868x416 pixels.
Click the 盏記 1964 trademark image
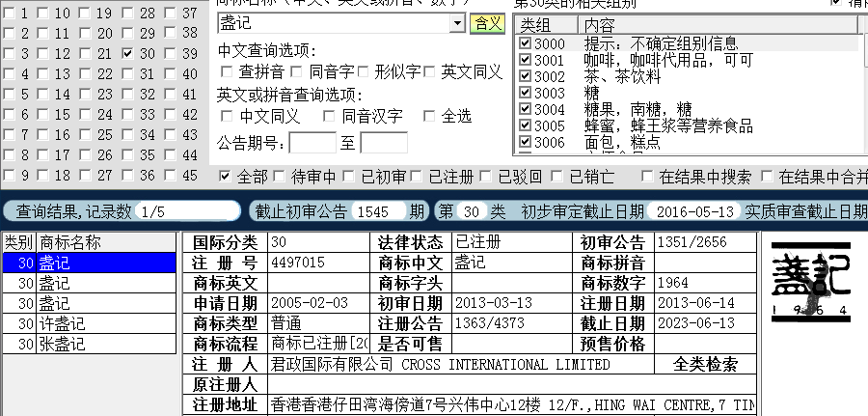pyautogui.click(x=811, y=282)
